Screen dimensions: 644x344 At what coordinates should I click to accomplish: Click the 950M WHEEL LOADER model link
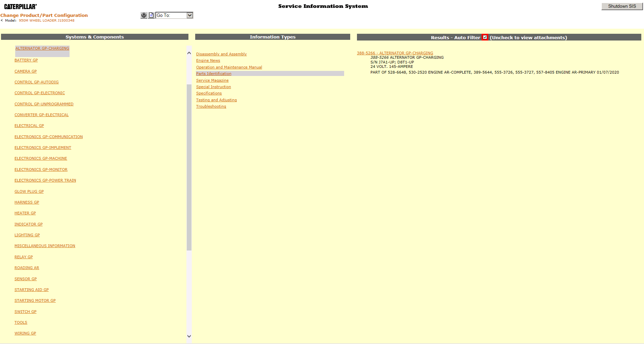(47, 20)
